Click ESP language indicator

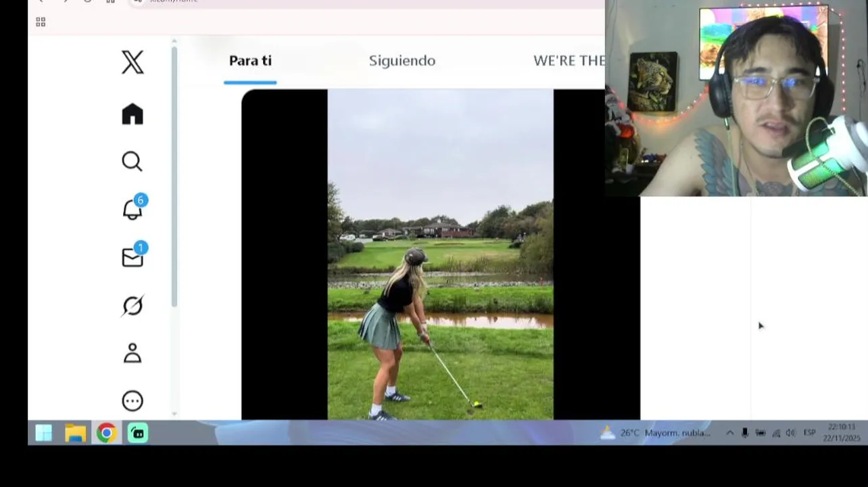(x=809, y=433)
